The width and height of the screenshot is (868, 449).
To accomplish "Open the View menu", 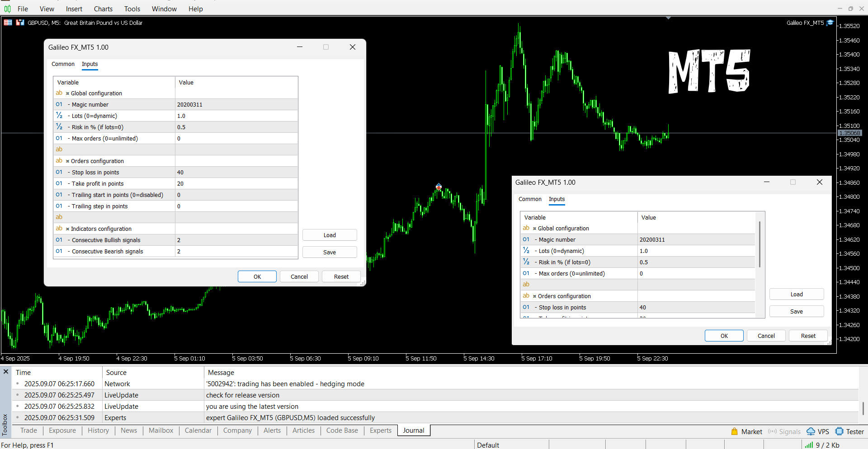I will 47,9.
